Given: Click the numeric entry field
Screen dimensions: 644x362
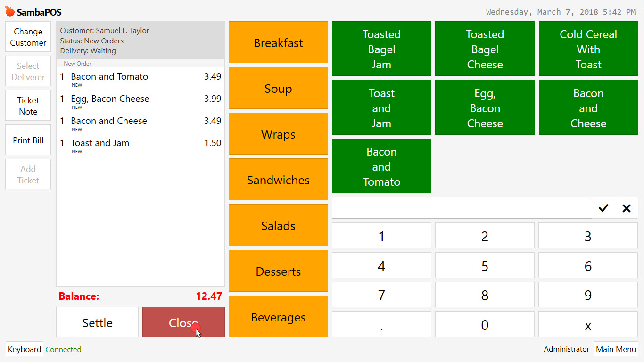Looking at the screenshot, I should coord(462,208).
